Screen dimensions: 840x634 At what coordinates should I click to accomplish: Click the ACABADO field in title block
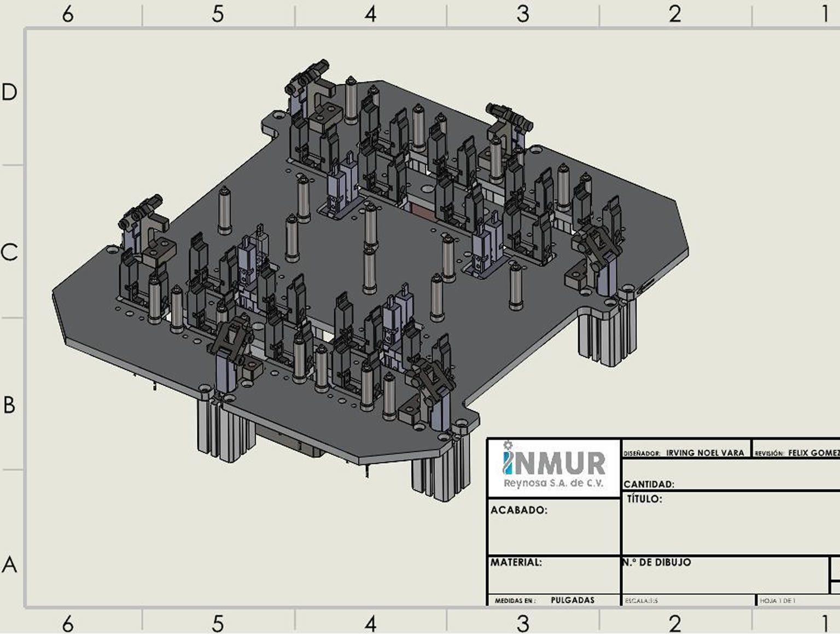[553, 528]
